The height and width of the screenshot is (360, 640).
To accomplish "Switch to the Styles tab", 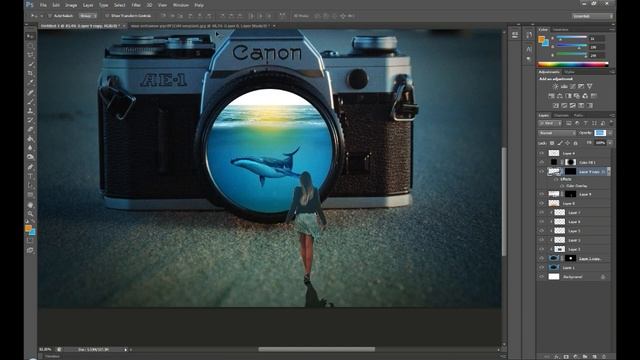I will click(569, 72).
